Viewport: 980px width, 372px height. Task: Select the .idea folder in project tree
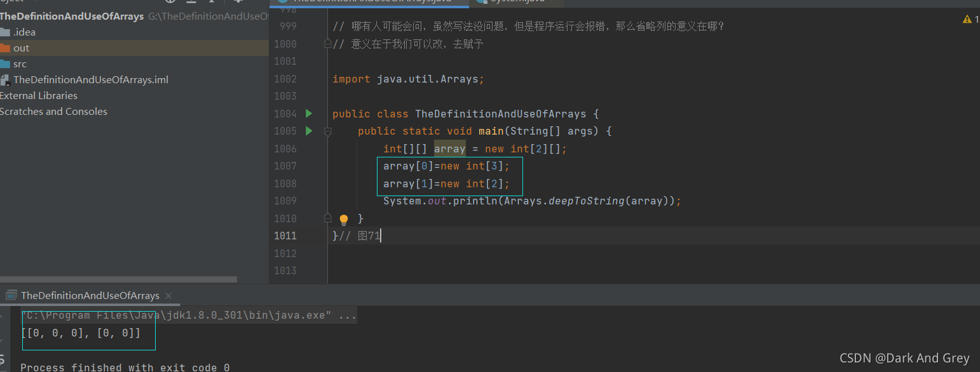24,32
